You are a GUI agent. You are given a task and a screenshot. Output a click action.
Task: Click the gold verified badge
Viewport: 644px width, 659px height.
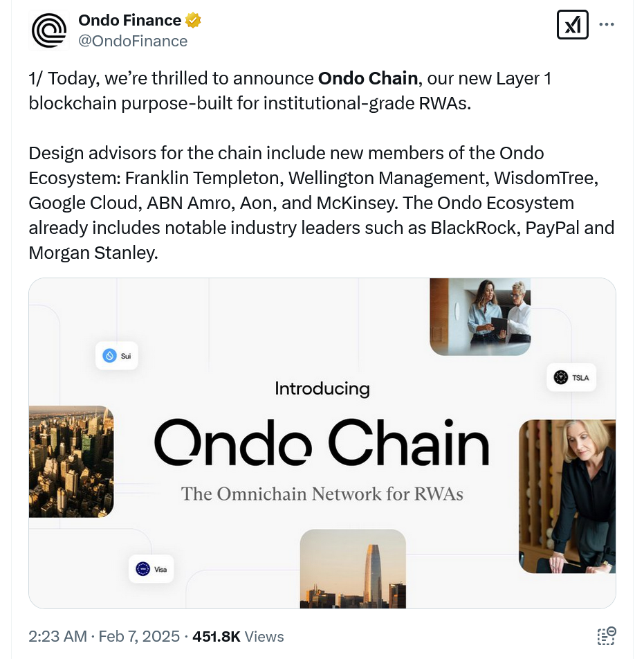point(193,21)
